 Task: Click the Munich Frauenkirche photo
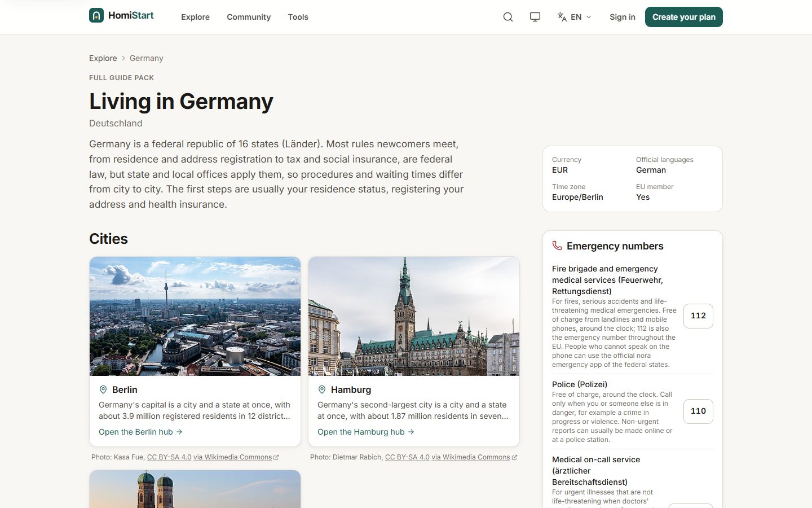195,489
